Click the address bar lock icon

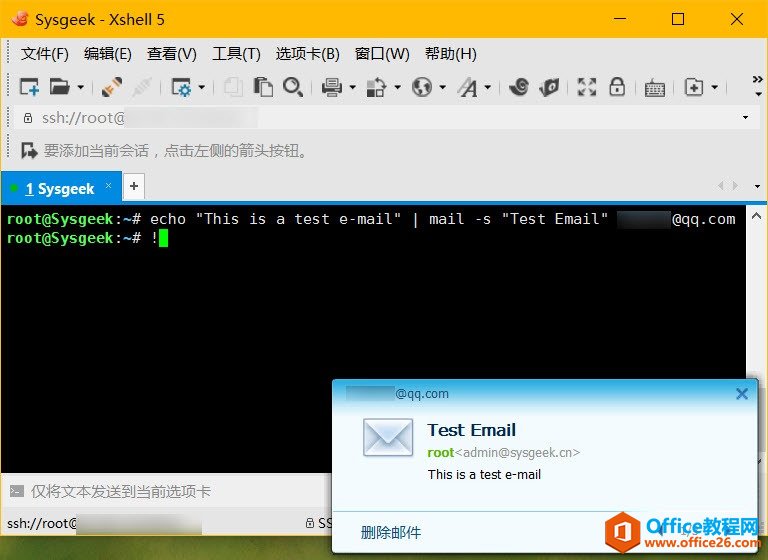pos(28,118)
